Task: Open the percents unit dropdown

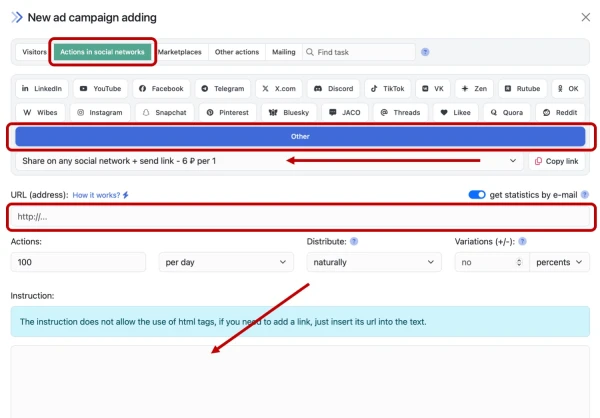Action: click(x=559, y=262)
